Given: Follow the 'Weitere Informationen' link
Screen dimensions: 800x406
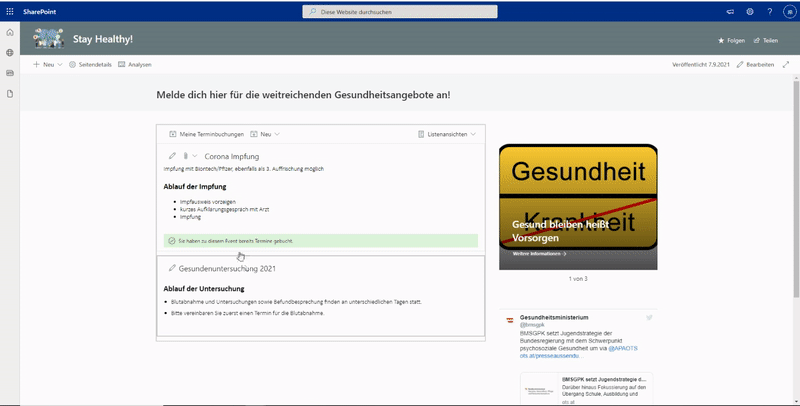Looking at the screenshot, I should (x=539, y=253).
